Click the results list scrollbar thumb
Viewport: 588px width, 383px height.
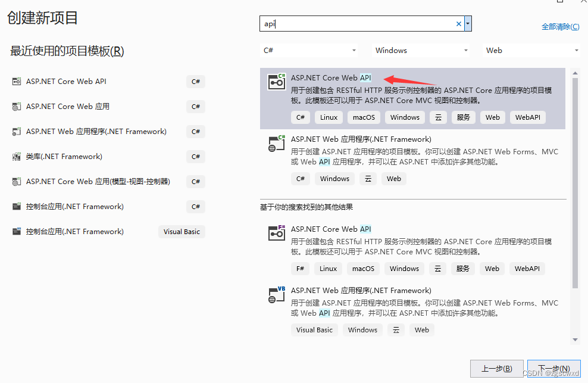575,183
